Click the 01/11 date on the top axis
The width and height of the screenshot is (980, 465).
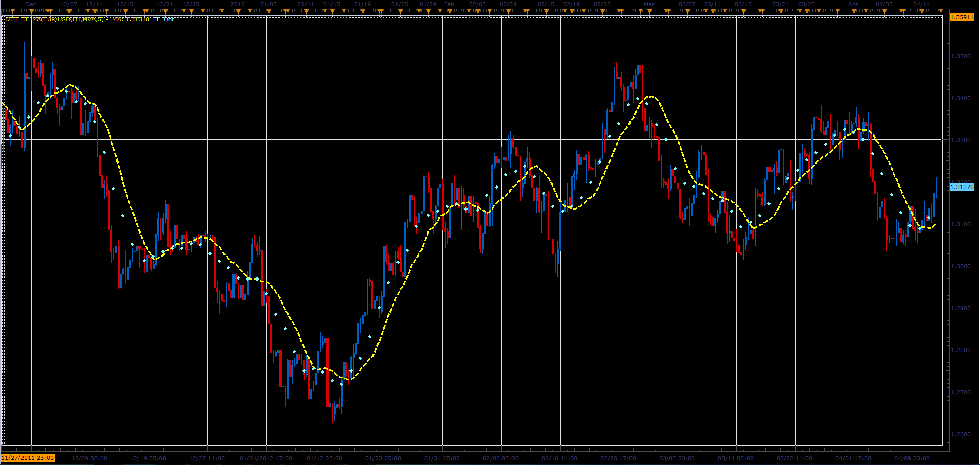point(306,4)
